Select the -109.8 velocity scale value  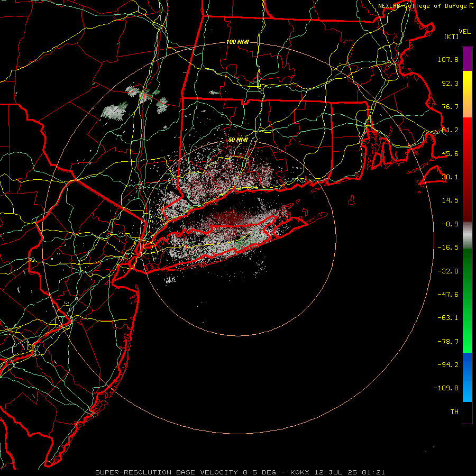tap(446, 388)
